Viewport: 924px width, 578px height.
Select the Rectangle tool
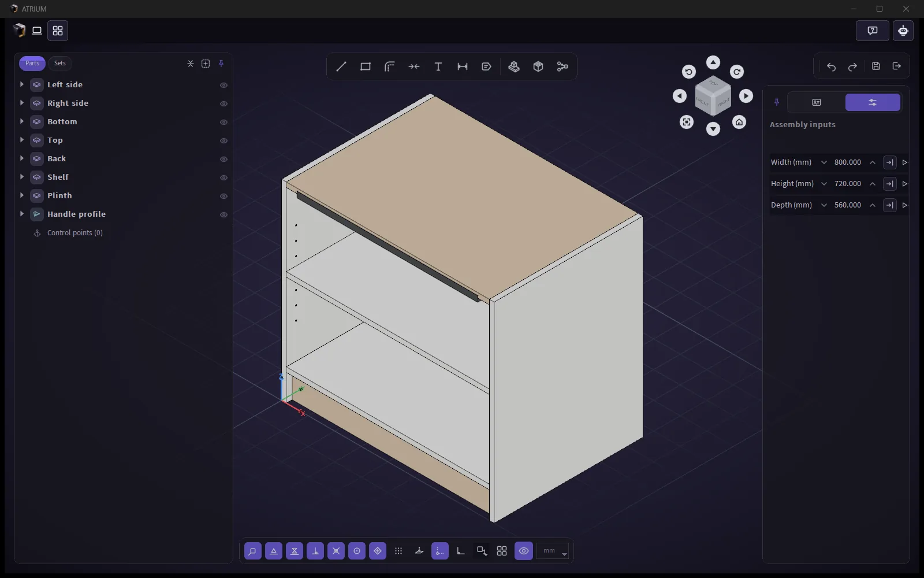click(x=366, y=66)
